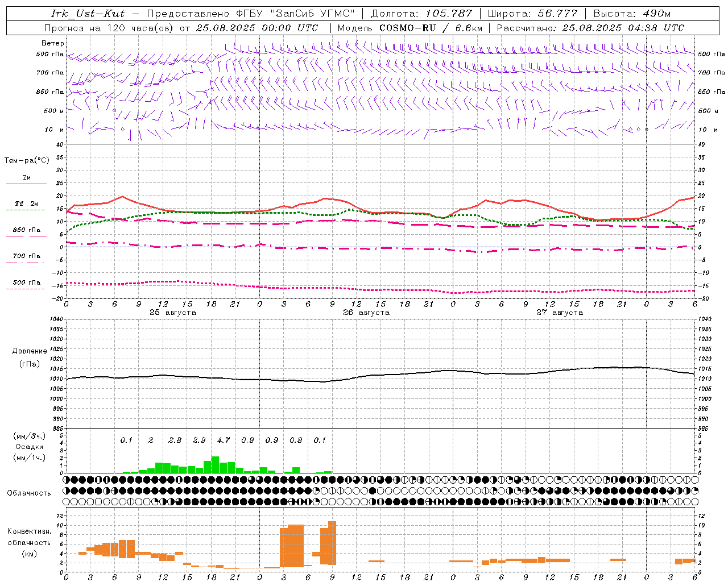Click the tallest orange convective cloud bar
Viewport: 728px width, 582px height.
332,543
